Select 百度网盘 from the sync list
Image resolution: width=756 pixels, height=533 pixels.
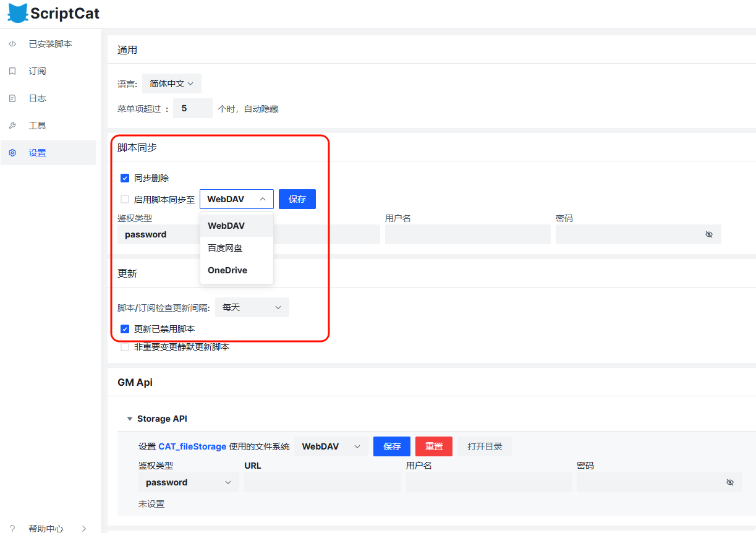click(226, 248)
